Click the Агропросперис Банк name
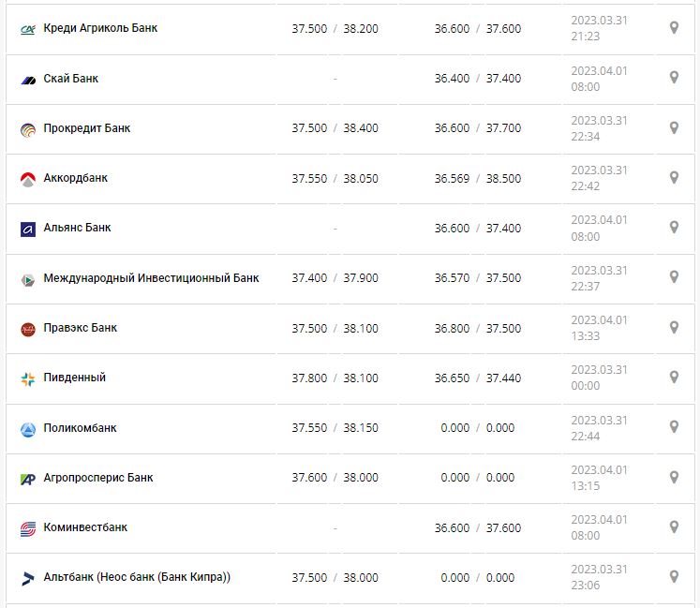Screen dimensions: 700x608 (x=98, y=478)
